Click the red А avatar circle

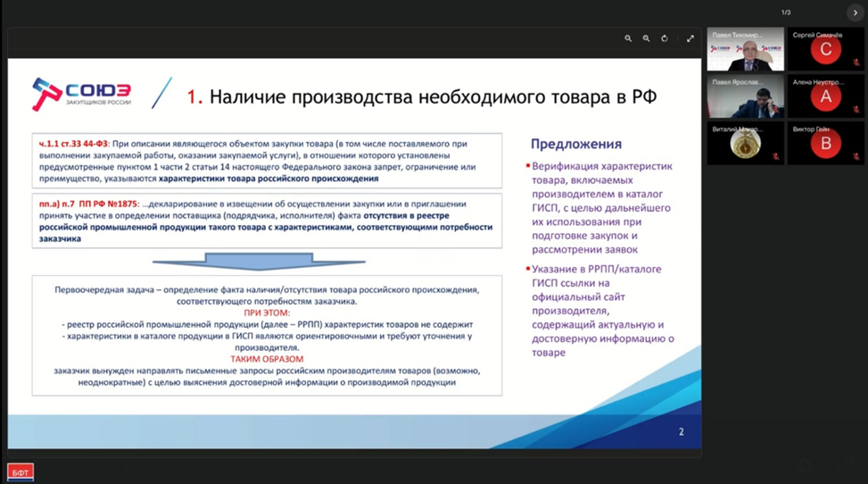825,96
